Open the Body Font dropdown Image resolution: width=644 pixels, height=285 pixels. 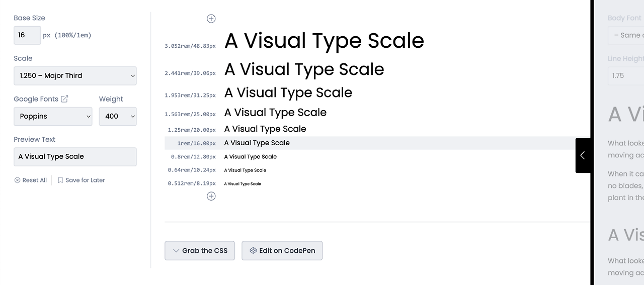coord(626,35)
